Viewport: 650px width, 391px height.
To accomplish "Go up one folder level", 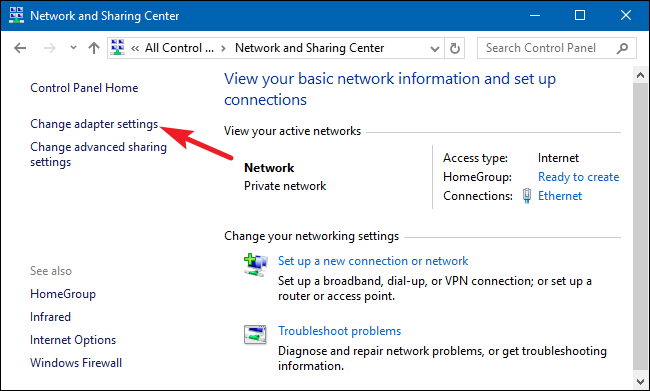I will [x=94, y=48].
